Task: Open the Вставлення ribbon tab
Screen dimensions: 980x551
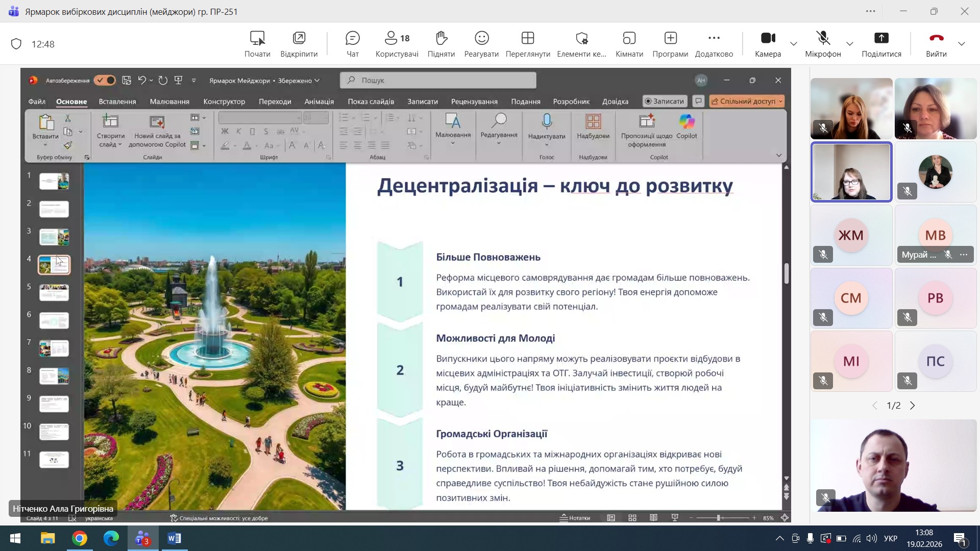Action: pos(117,102)
